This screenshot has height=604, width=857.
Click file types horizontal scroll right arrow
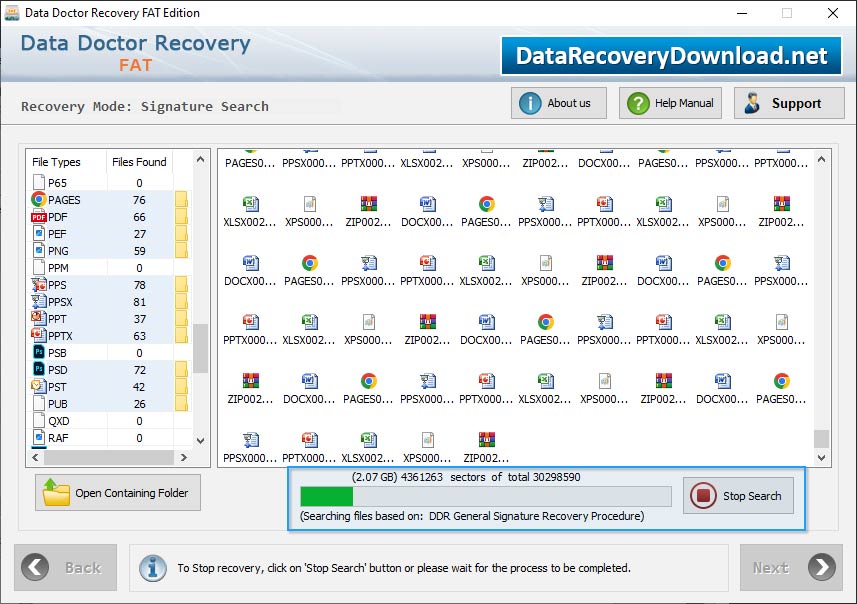[x=184, y=458]
